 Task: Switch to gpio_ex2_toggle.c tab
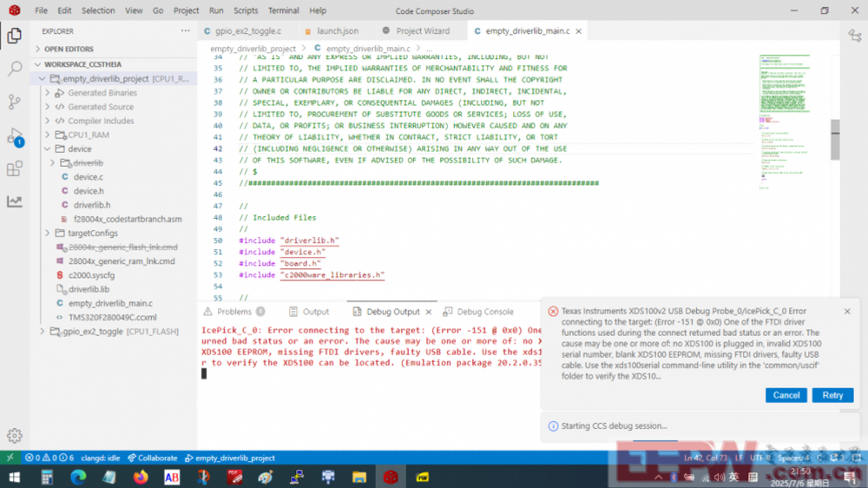(x=248, y=31)
